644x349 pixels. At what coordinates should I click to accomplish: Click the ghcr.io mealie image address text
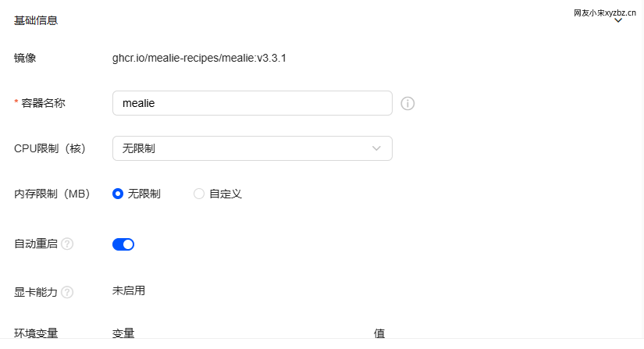click(x=199, y=58)
